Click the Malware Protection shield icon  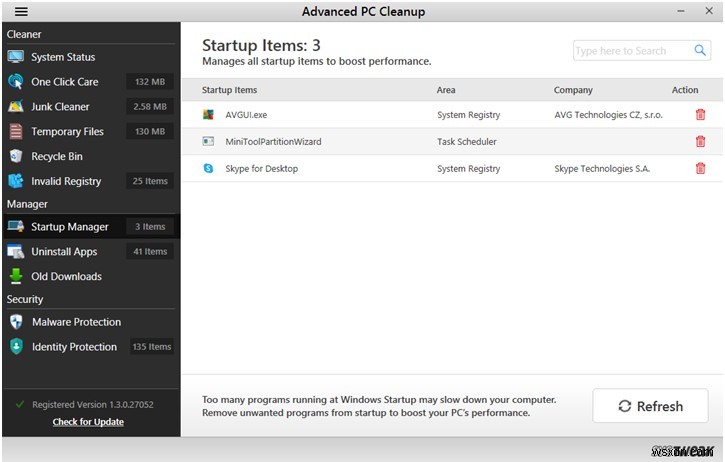click(x=16, y=322)
